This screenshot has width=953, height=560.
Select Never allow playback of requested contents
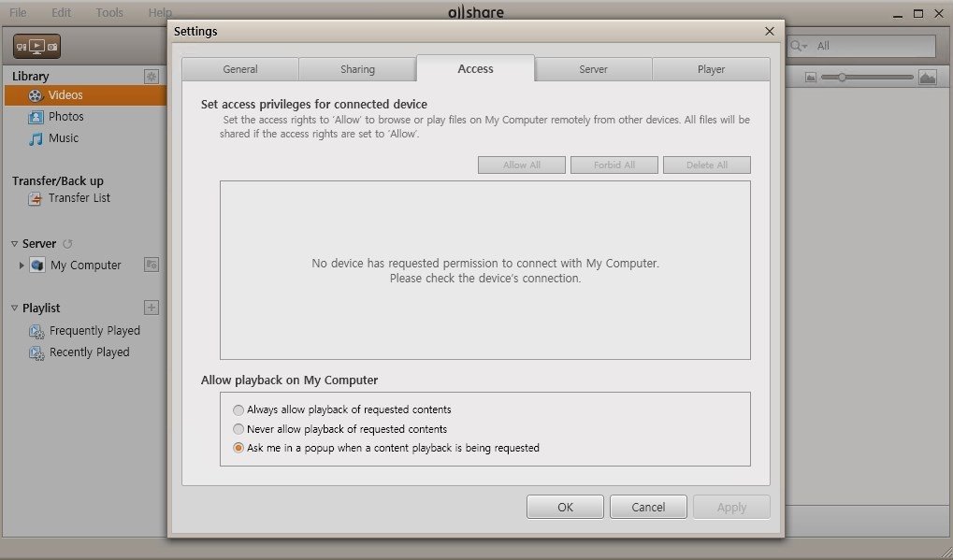point(238,429)
